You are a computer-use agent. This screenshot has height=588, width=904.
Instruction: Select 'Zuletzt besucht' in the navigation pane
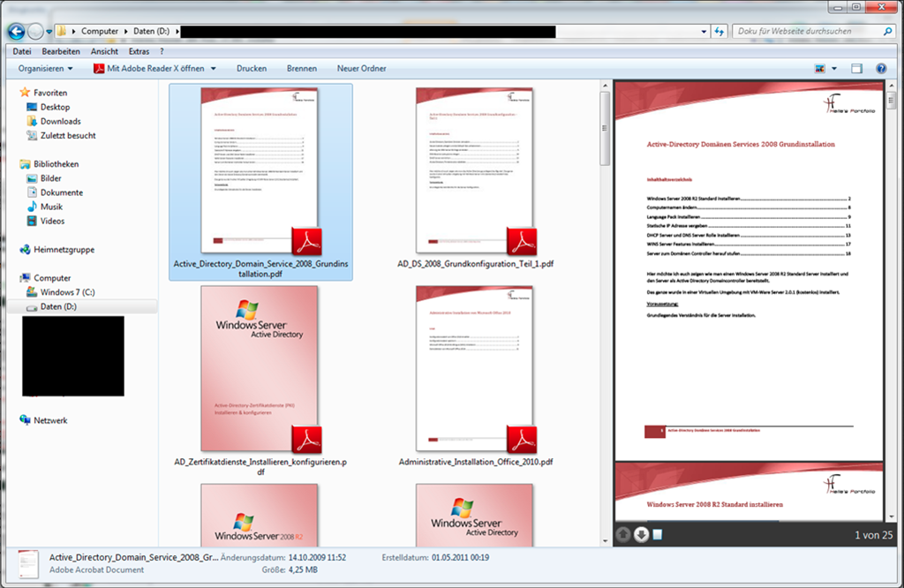pyautogui.click(x=68, y=136)
